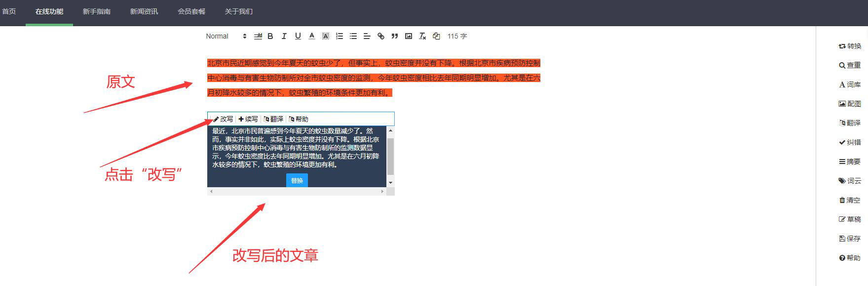Viewport: 868px width, 286px height.
Task: Click the 清空 clear sidebar tool
Action: 850,200
